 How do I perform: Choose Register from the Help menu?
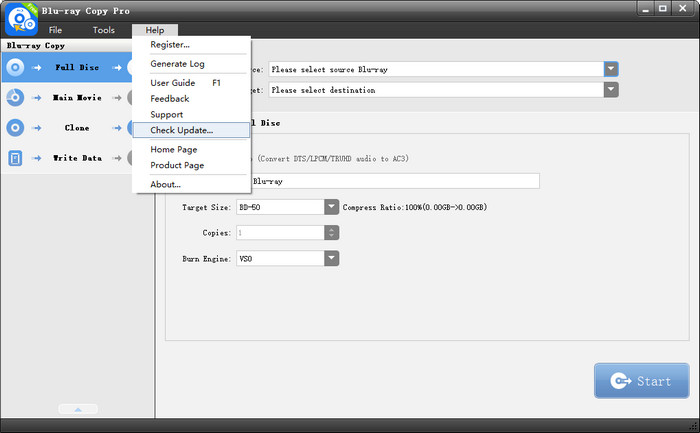point(170,45)
